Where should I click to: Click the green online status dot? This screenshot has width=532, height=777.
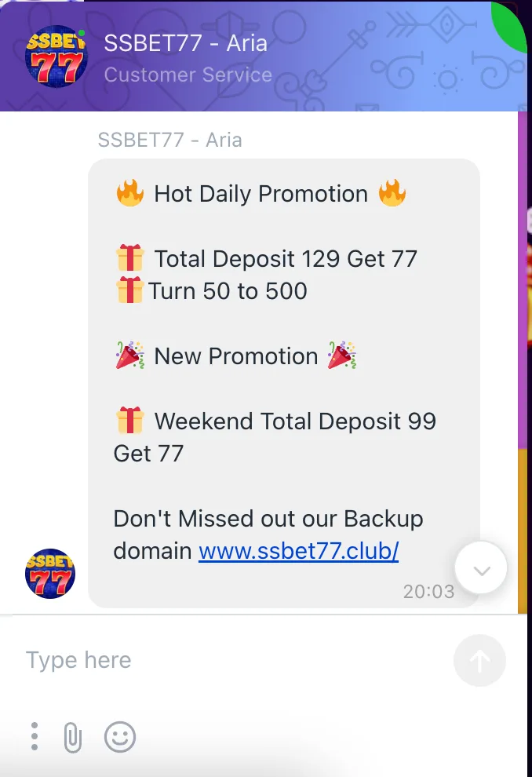82,33
